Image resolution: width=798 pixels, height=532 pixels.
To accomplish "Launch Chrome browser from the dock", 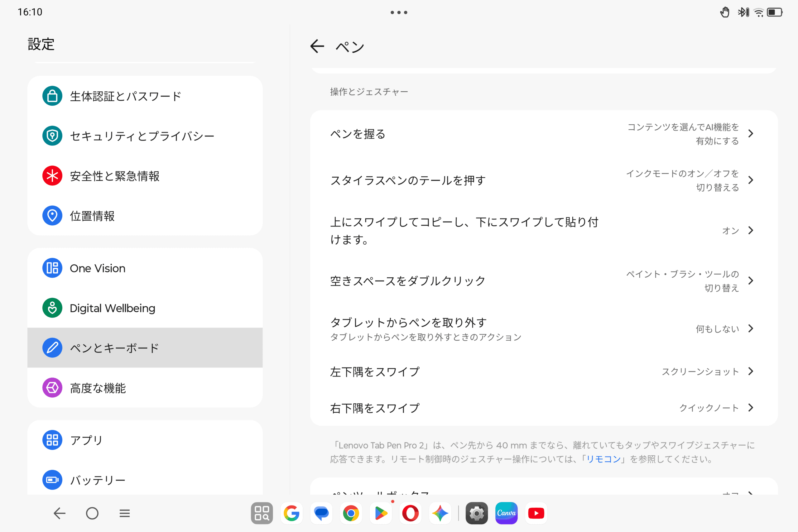I will click(x=351, y=513).
